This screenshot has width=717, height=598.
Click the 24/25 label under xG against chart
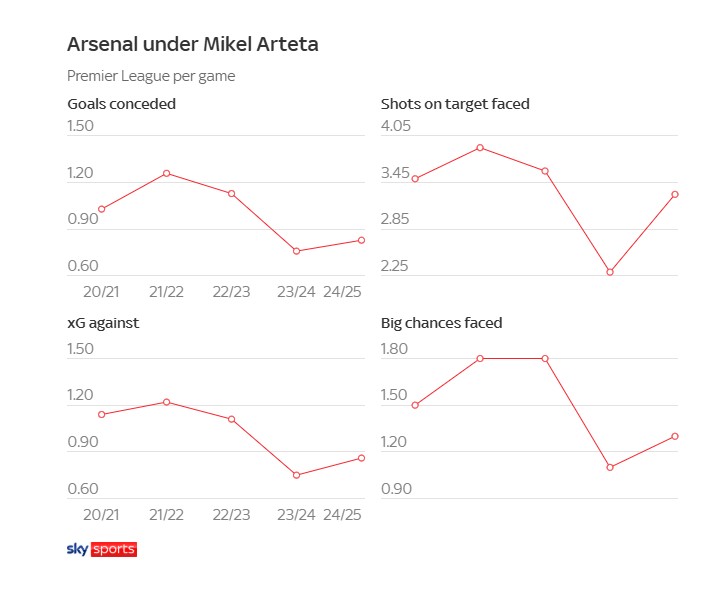[x=342, y=515]
